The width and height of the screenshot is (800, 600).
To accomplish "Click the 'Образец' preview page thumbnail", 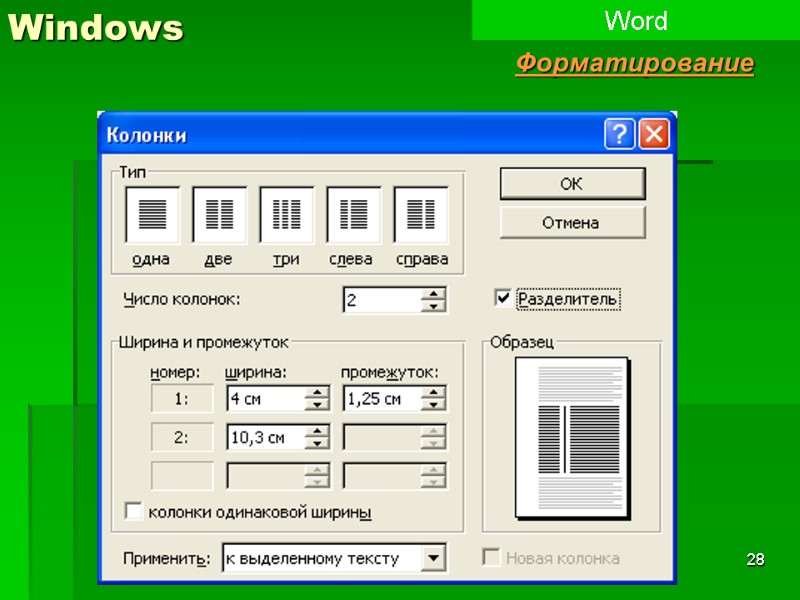I will [x=571, y=437].
